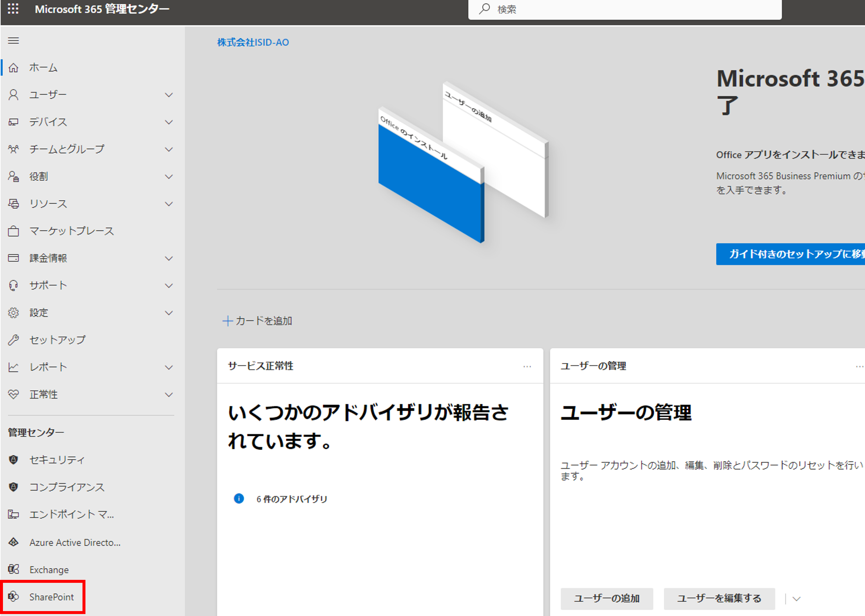Expand the チームとグループ chevron
The width and height of the screenshot is (865, 616).
pyautogui.click(x=169, y=149)
